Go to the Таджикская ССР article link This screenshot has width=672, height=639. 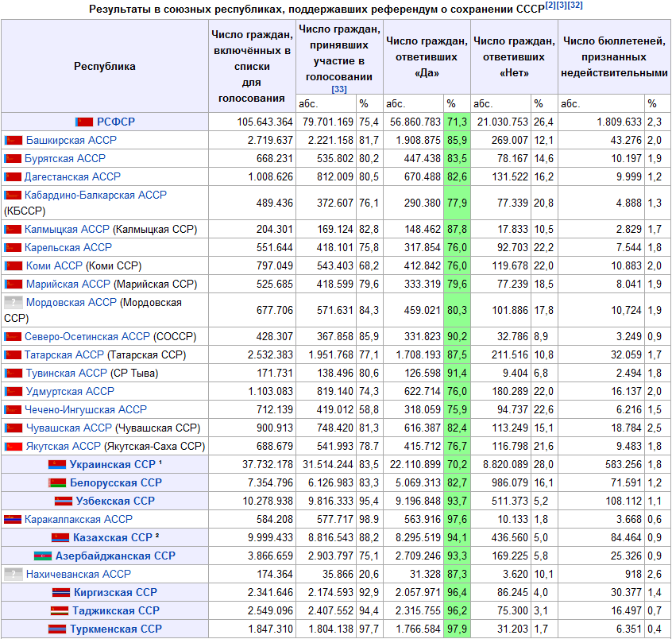(x=116, y=610)
